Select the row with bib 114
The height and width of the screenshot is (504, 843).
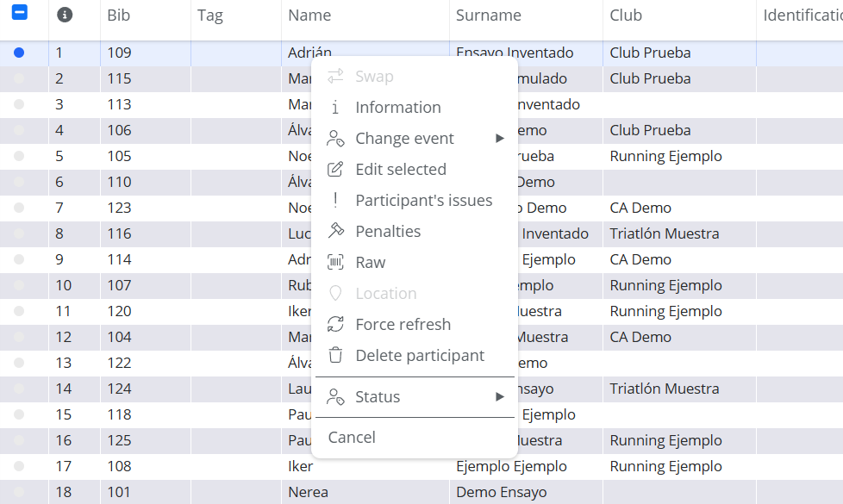(x=19, y=259)
